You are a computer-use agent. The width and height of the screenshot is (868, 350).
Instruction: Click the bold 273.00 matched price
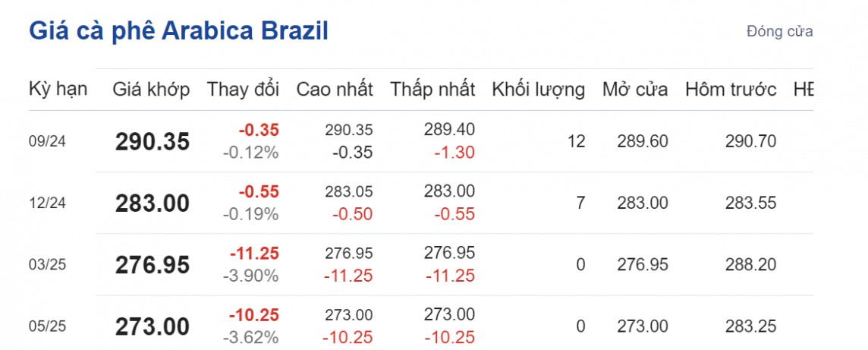pyautogui.click(x=153, y=326)
